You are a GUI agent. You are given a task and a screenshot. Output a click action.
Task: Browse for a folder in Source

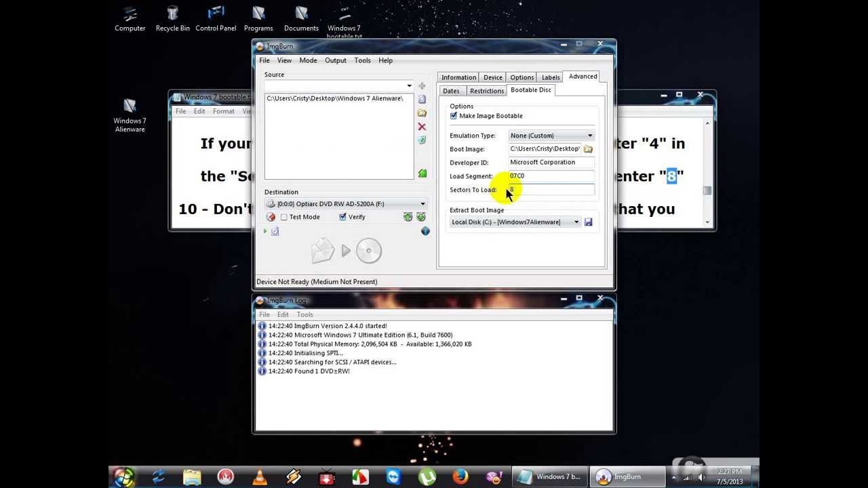[x=422, y=113]
